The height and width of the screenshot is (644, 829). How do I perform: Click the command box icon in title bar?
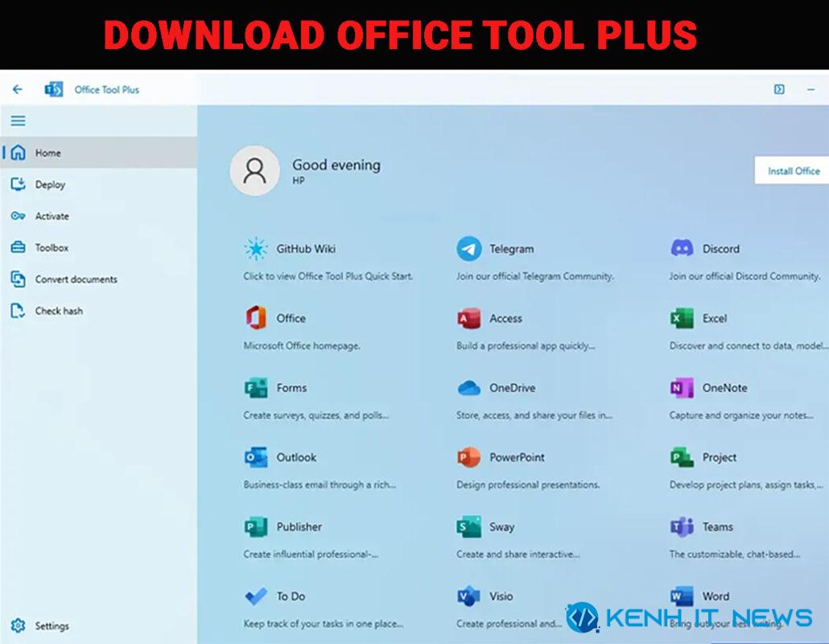(x=779, y=89)
